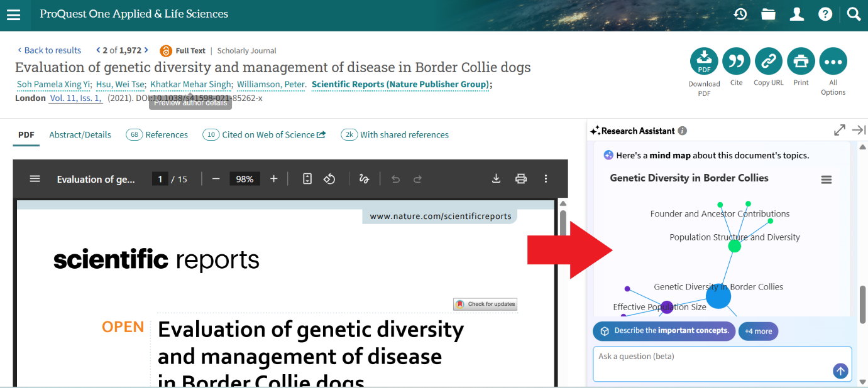Expand the Research Assistant panel

(x=839, y=130)
